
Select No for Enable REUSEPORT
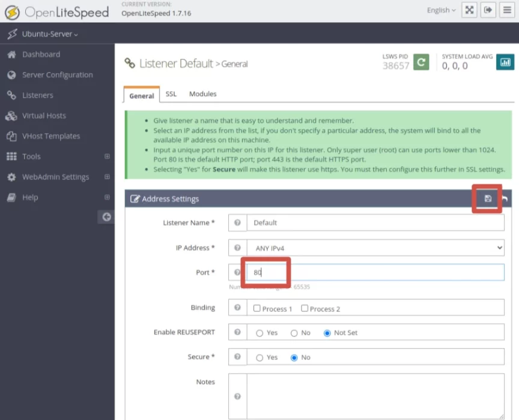coord(294,333)
